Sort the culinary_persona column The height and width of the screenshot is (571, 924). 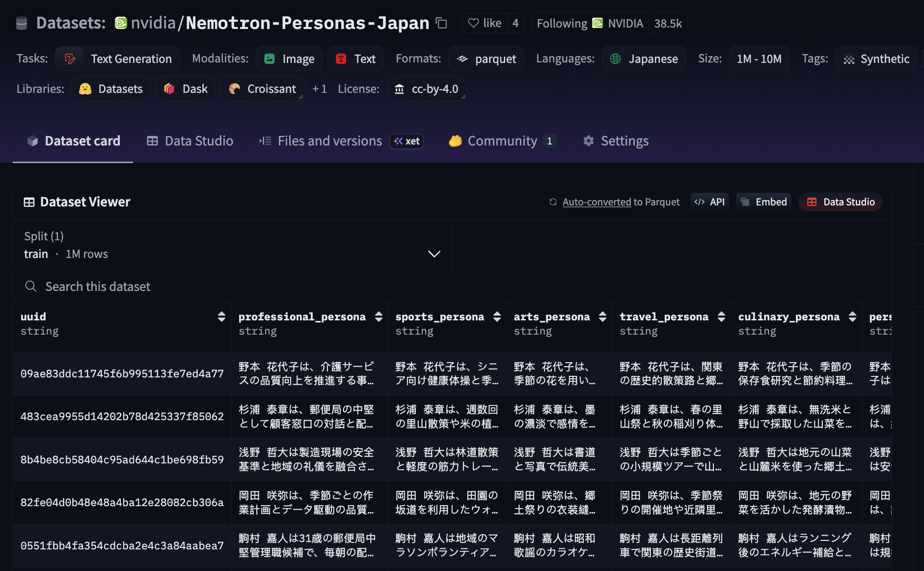852,317
